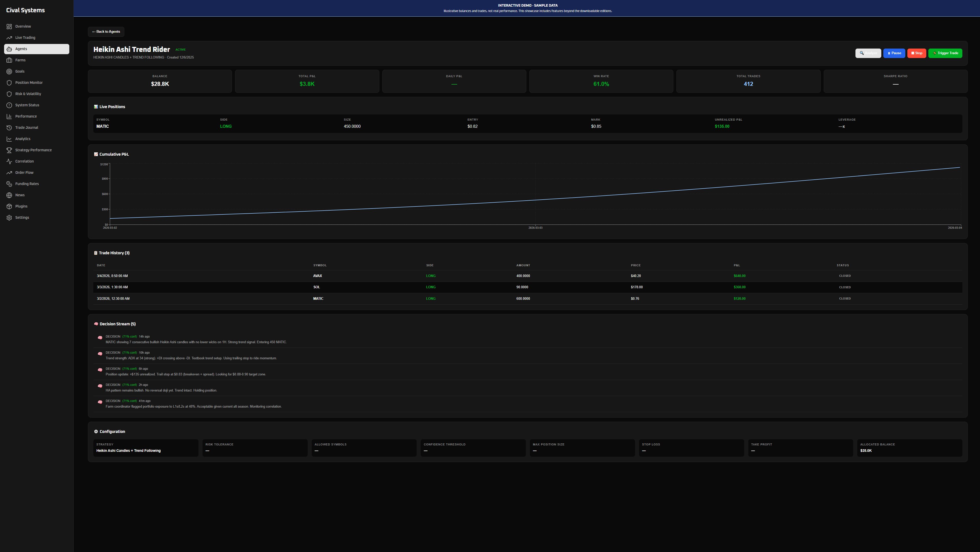Click the 2026-03-03 chart date label
980x552 pixels.
[x=535, y=228]
